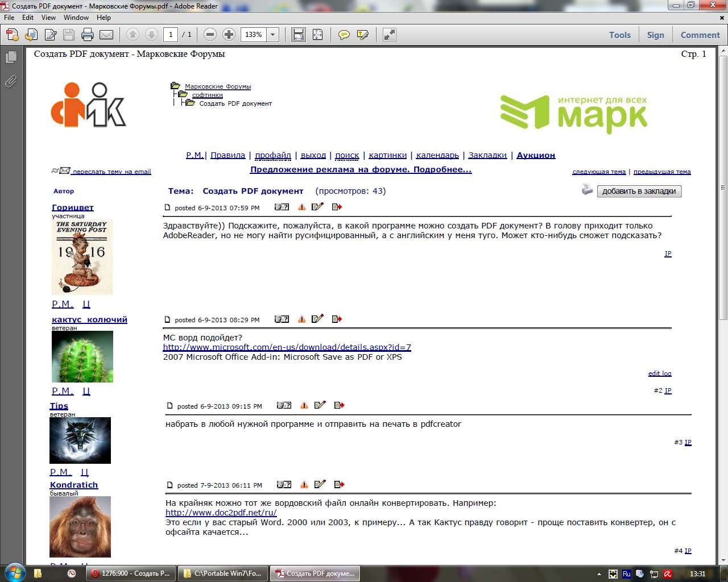Toggle fit one full page view
Image resolution: width=728 pixels, height=582 pixels.
coord(317,35)
